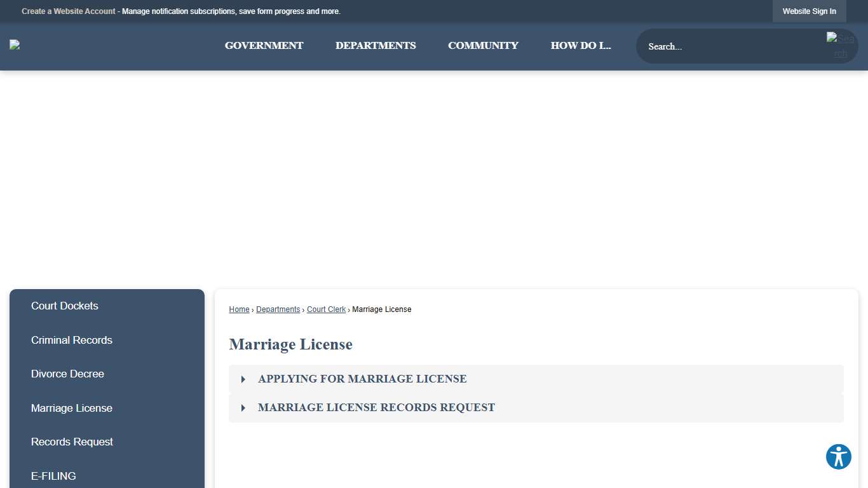Expand the MARRIAGE LICENSE RECORDS REQUEST section
The width and height of the screenshot is (868, 488).
click(376, 407)
